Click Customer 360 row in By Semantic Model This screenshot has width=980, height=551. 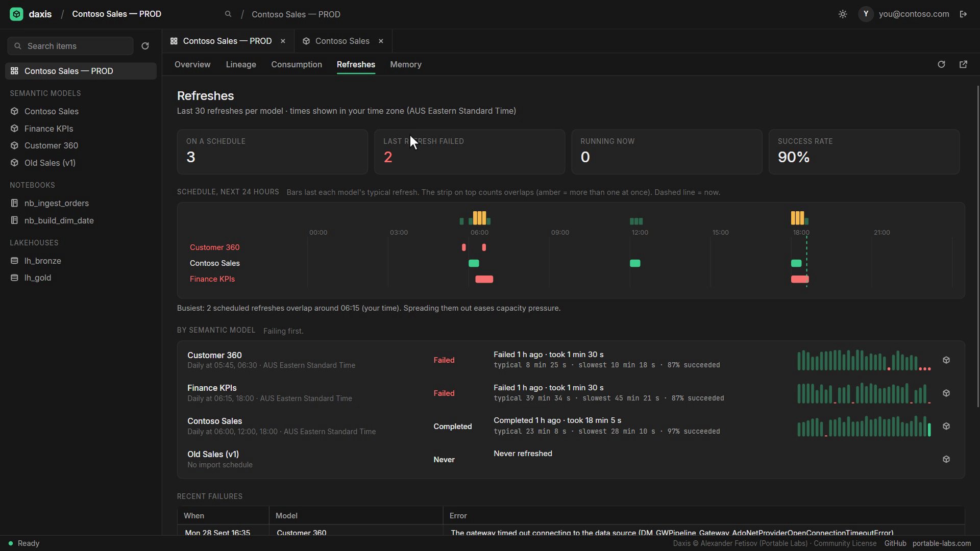click(571, 360)
